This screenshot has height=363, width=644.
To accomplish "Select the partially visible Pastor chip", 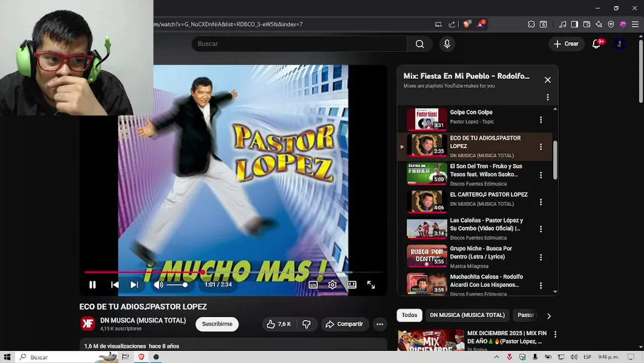I will [x=526, y=315].
